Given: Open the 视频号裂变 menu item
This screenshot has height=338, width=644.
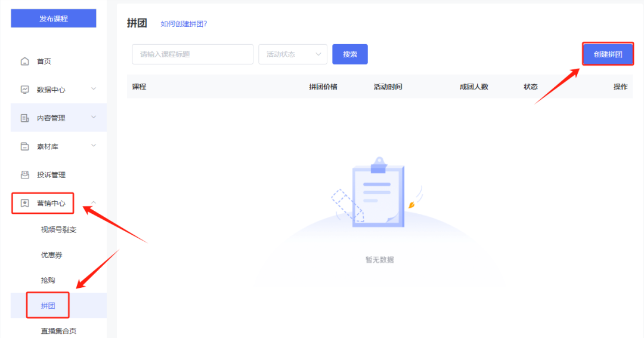Looking at the screenshot, I should click(x=58, y=230).
